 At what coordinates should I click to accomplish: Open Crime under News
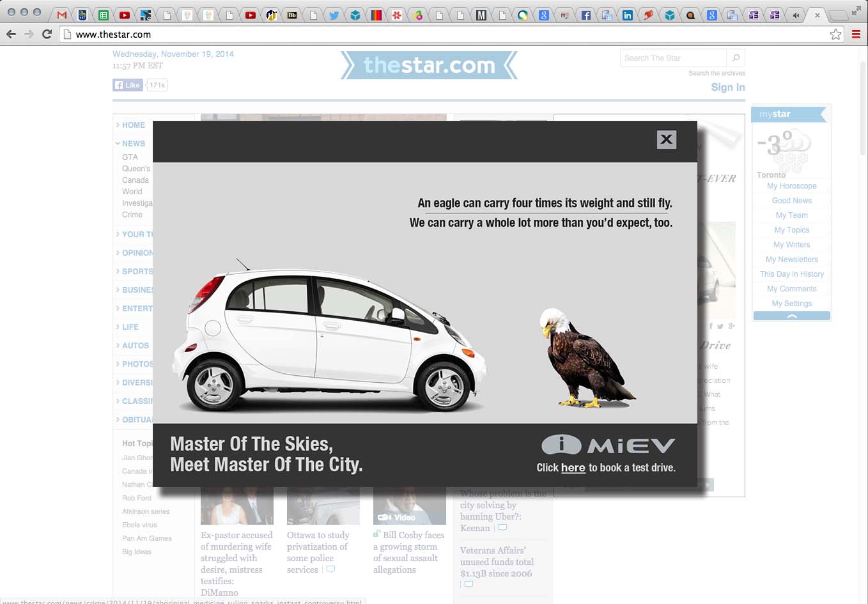click(132, 214)
